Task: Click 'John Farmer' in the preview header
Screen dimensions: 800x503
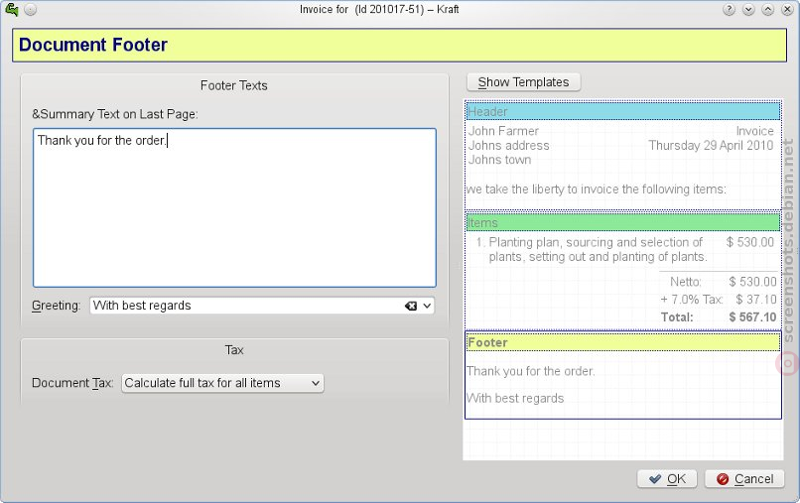Action: 504,131
